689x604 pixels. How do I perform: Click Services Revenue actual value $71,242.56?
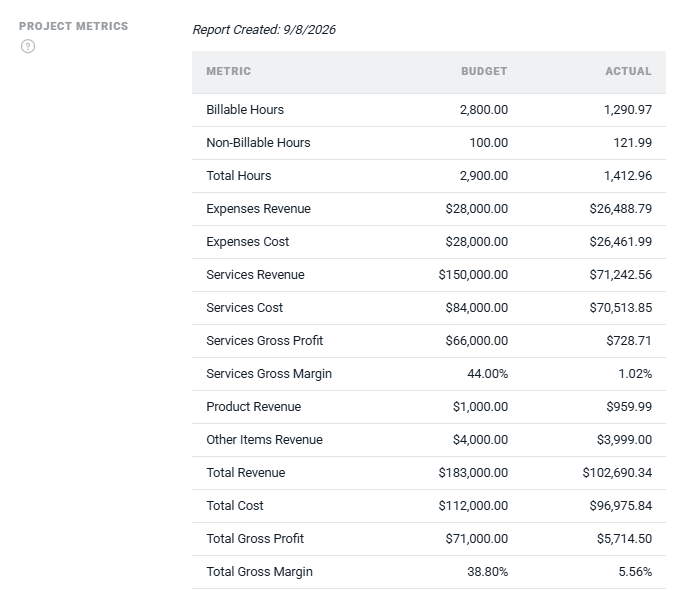(620, 275)
